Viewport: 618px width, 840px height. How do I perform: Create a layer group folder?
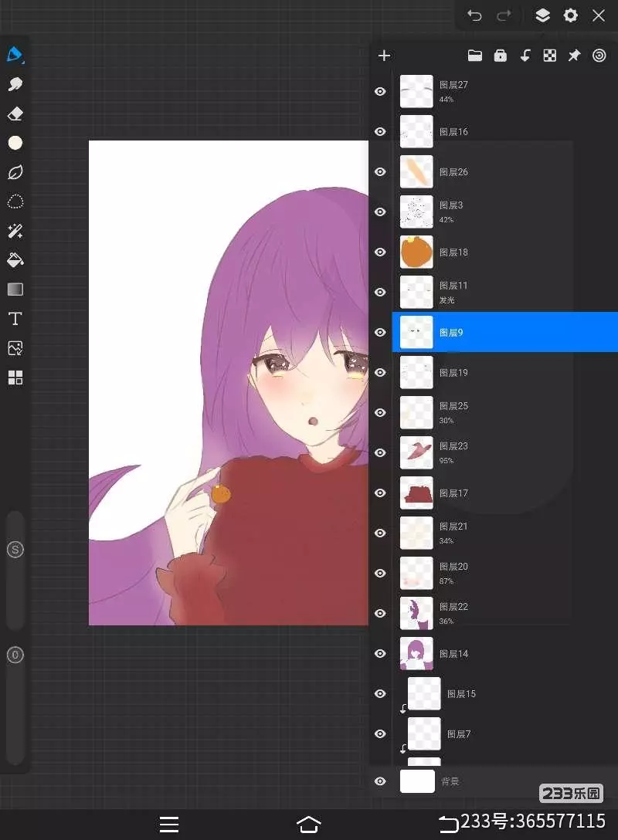click(475, 56)
